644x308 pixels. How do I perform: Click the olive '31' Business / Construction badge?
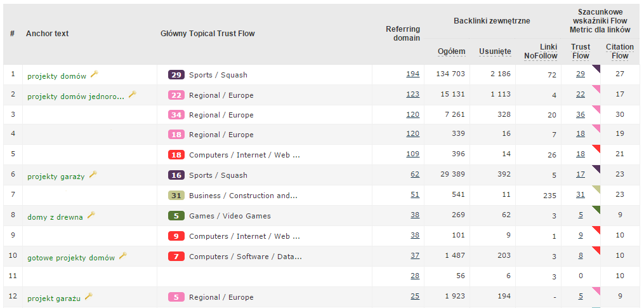(x=176, y=196)
